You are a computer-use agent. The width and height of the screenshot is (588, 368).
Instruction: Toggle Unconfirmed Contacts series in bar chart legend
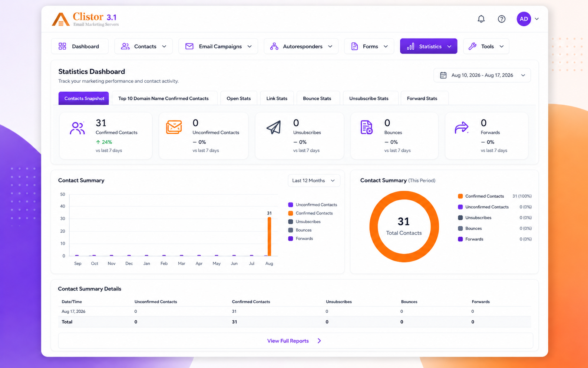[313, 205]
